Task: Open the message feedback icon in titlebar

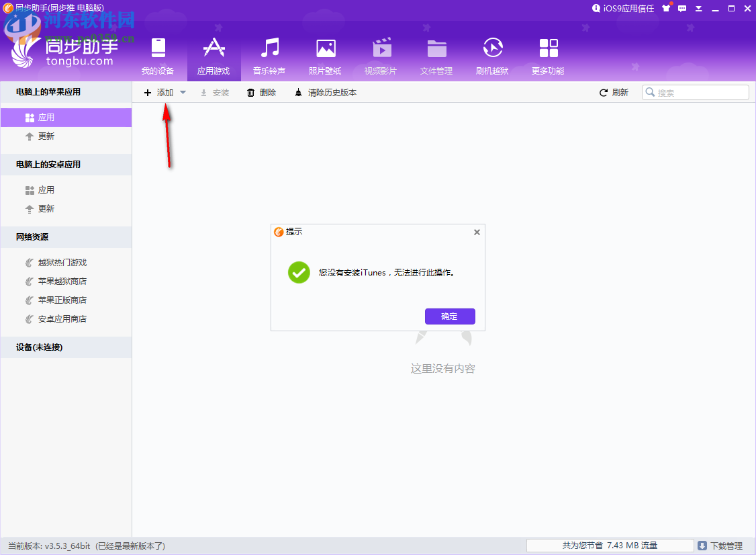Action: pos(681,8)
